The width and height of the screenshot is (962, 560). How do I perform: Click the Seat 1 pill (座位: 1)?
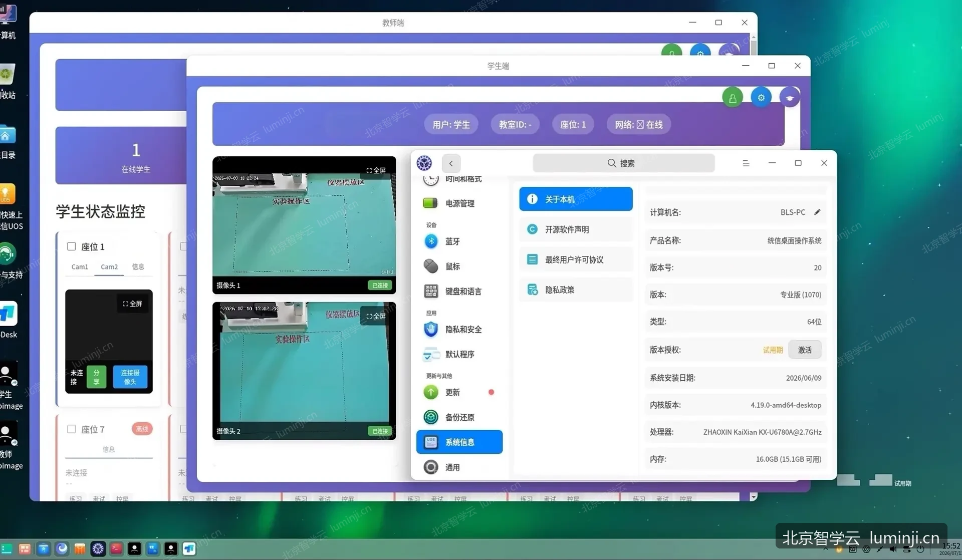coord(573,125)
